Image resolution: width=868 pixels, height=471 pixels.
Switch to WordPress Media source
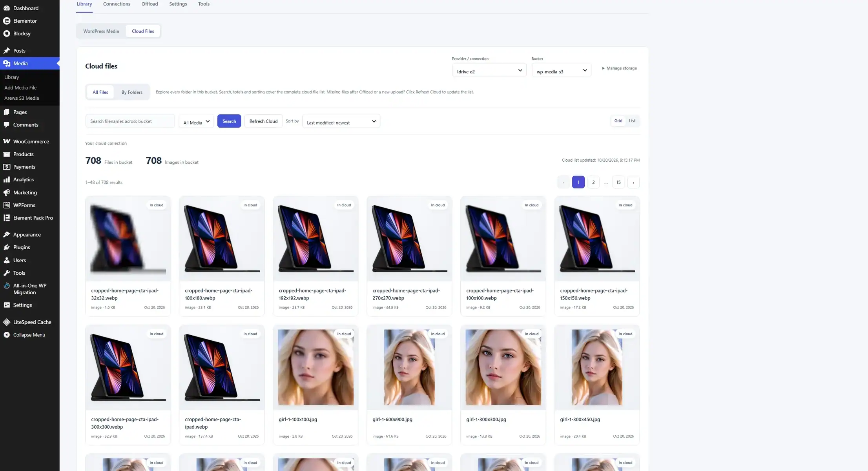point(101,31)
